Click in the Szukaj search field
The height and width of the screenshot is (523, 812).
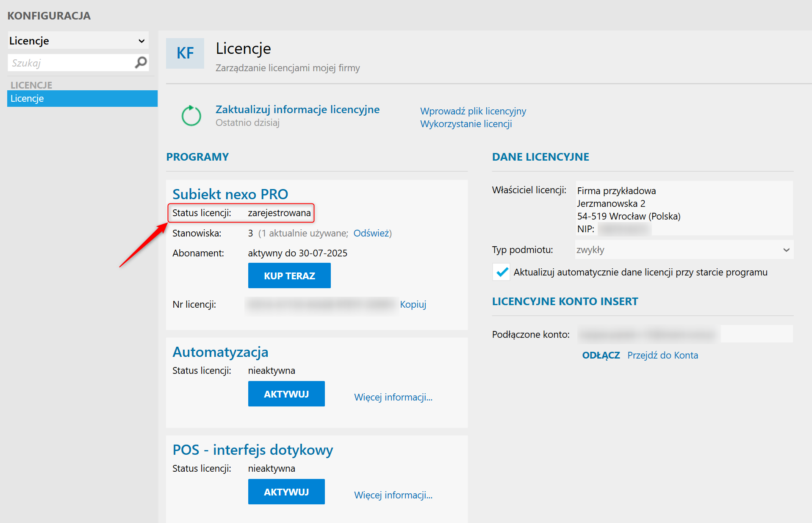70,63
